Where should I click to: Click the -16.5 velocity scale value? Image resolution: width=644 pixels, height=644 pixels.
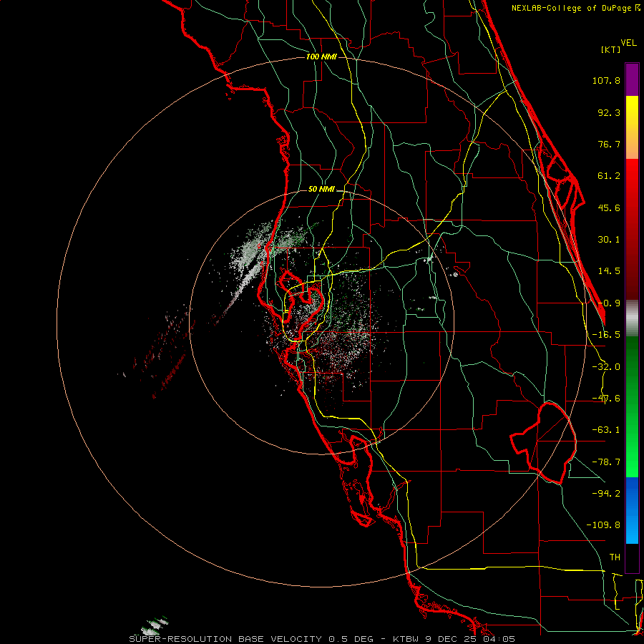[x=606, y=335]
